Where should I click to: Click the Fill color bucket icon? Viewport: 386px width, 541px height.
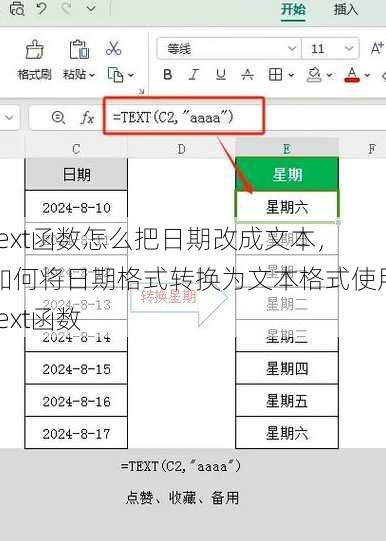click(x=314, y=74)
